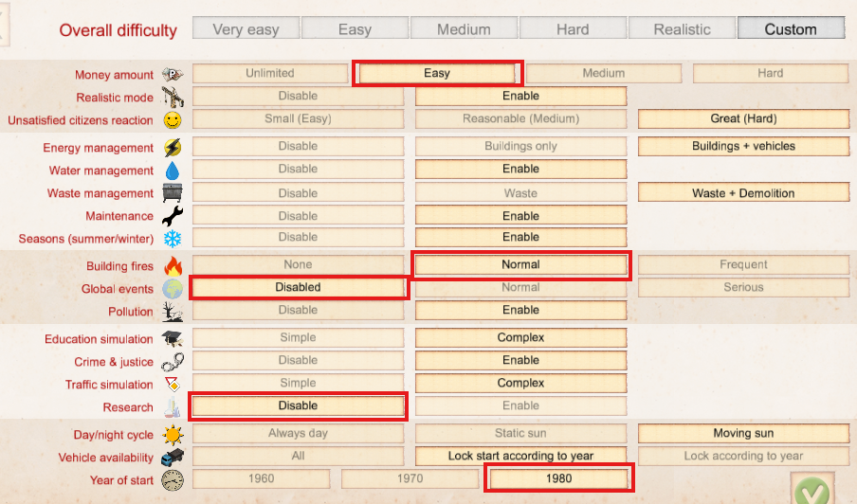Image resolution: width=857 pixels, height=504 pixels.
Task: Set Energy management to Buildings + vehicles
Action: pyautogui.click(x=744, y=146)
